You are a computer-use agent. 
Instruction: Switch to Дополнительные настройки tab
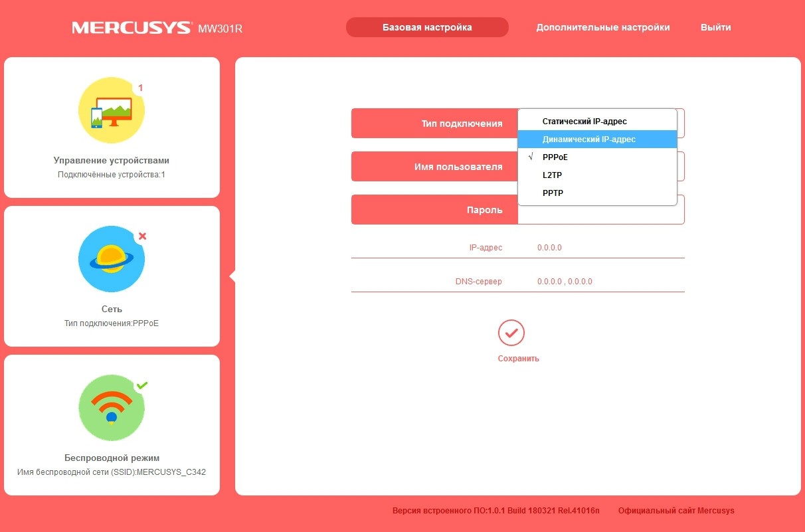click(x=602, y=27)
